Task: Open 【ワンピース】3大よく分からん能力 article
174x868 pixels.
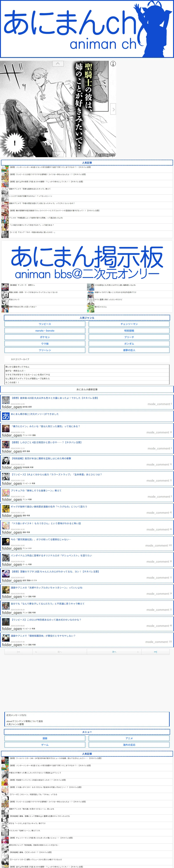Action: [x=56, y=475]
